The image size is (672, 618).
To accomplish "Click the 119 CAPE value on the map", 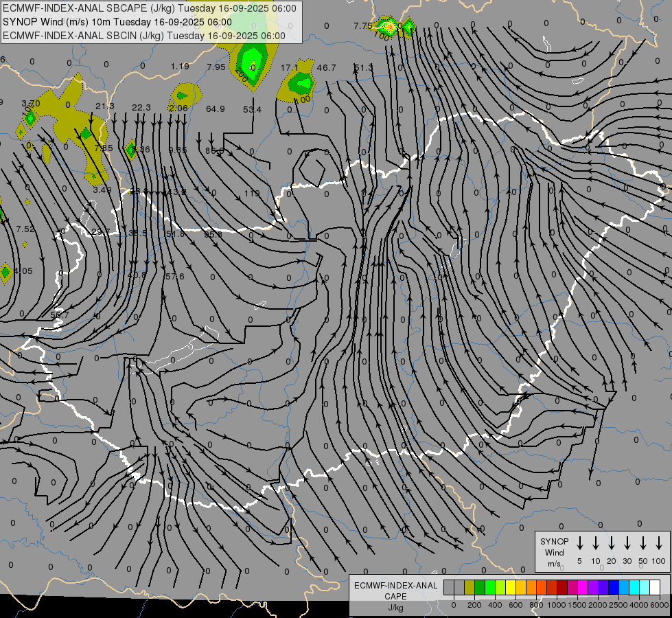I will tap(252, 194).
